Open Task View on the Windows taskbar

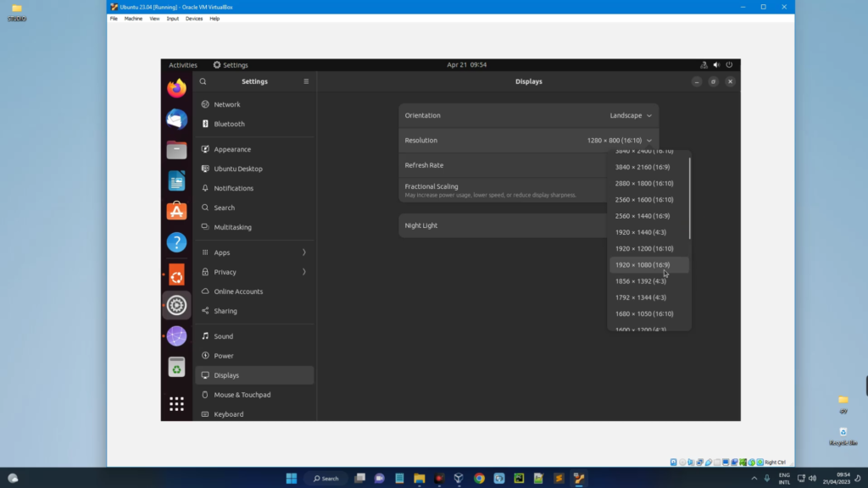point(359,478)
